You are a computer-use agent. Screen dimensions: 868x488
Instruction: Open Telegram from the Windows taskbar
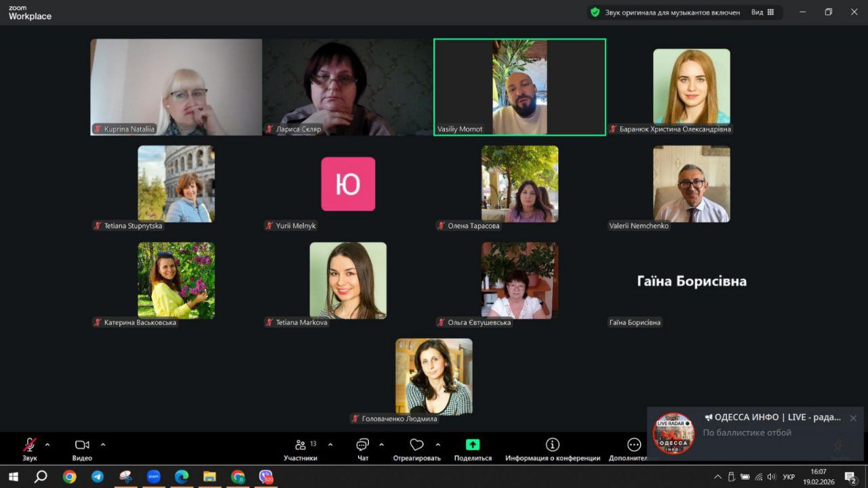click(98, 476)
